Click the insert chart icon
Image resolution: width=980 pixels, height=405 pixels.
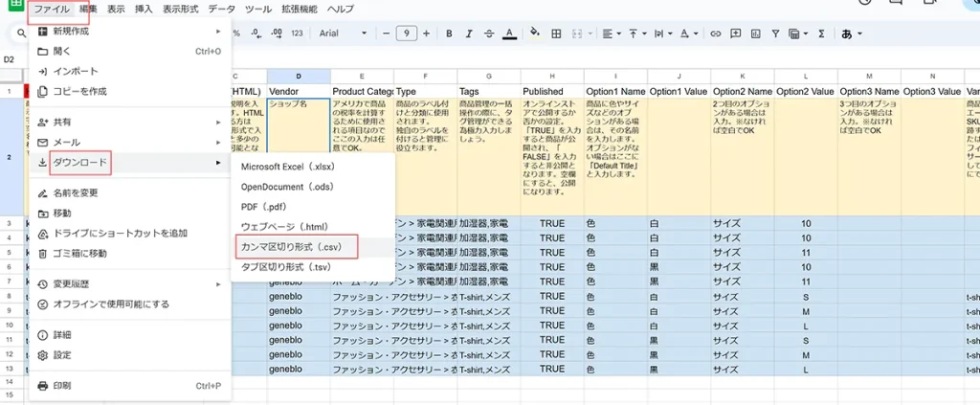755,34
